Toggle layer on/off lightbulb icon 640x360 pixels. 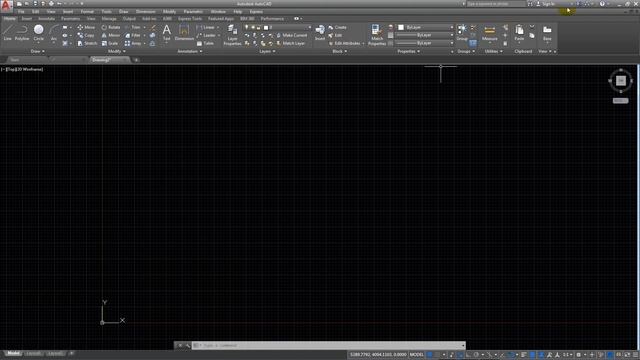click(x=247, y=27)
